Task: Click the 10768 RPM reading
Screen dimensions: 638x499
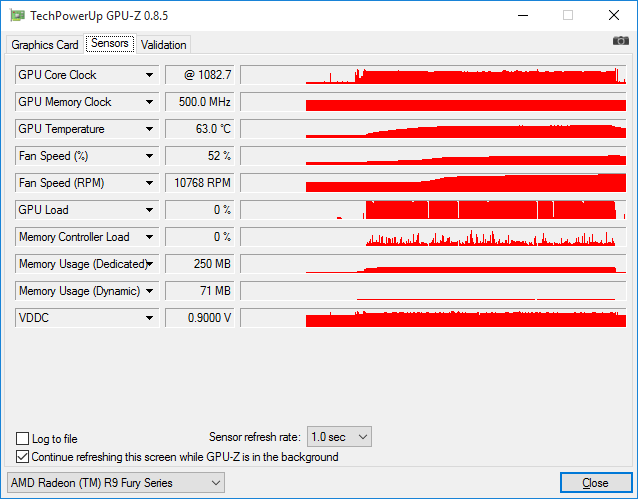Action: pos(200,183)
